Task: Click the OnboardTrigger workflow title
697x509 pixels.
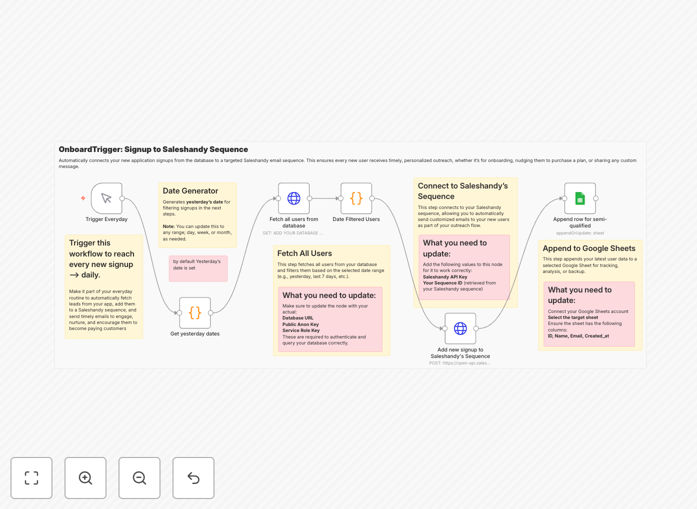Action: pyautogui.click(x=153, y=149)
